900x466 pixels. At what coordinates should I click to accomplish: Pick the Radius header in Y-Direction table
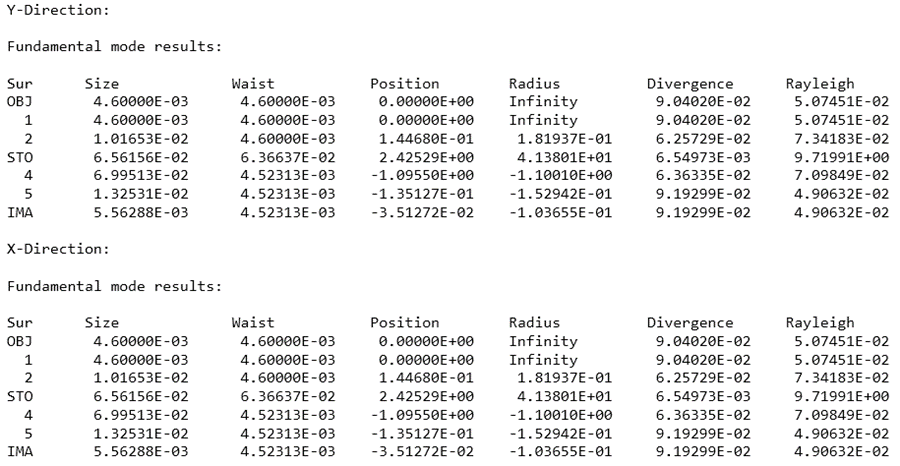[534, 83]
